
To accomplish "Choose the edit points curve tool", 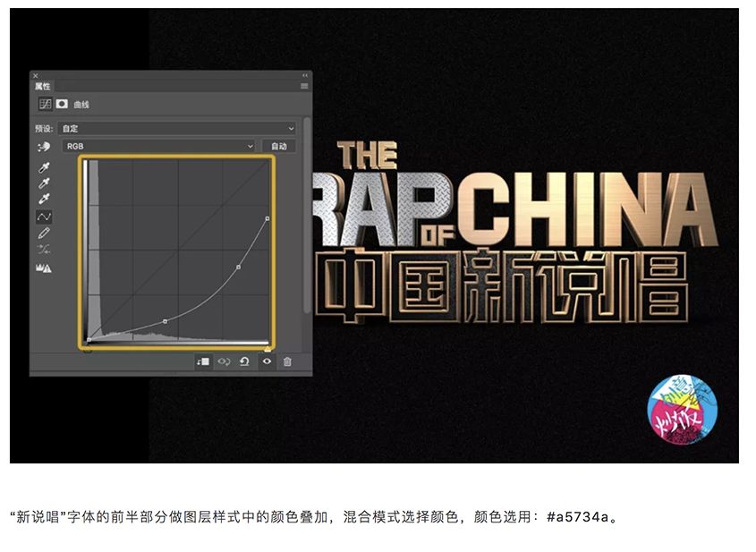I will click(44, 217).
